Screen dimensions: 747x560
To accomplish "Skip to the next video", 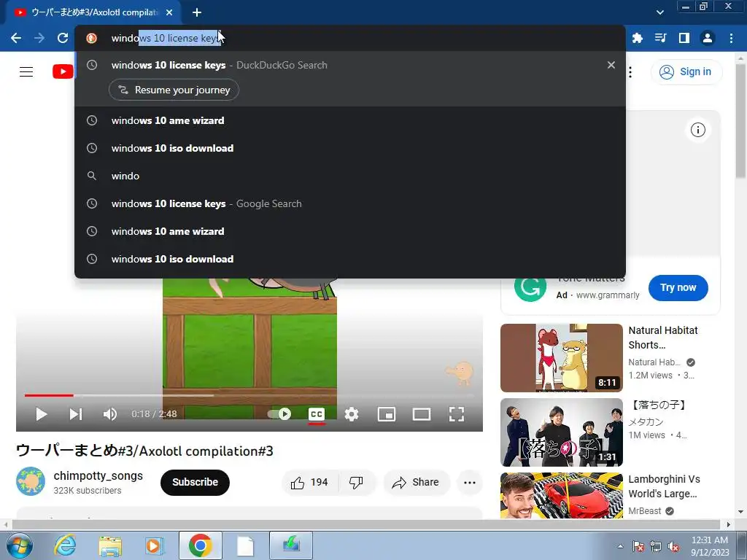I will pos(75,414).
